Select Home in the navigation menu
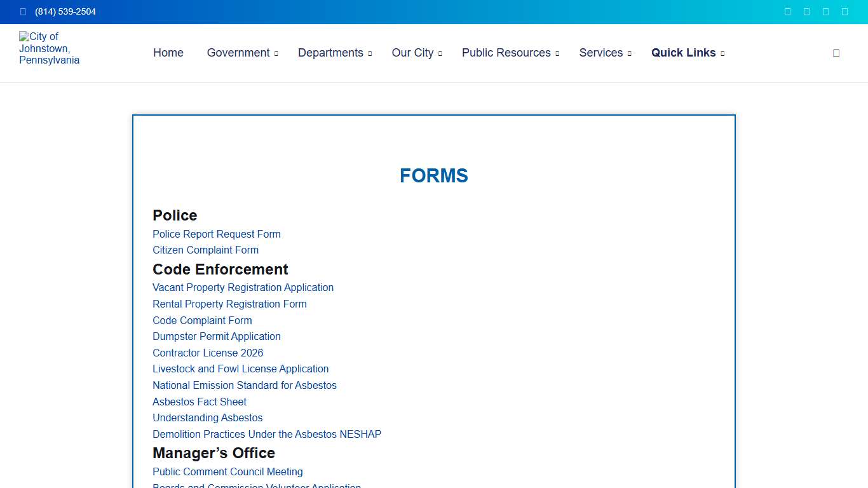The height and width of the screenshot is (488, 868). [168, 53]
